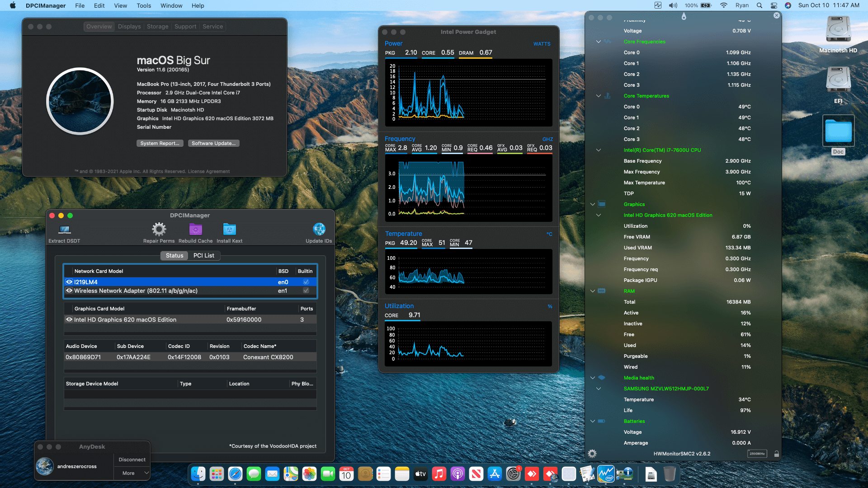Launch Safari from the Dock
Screen dimensions: 868x488
click(235, 474)
